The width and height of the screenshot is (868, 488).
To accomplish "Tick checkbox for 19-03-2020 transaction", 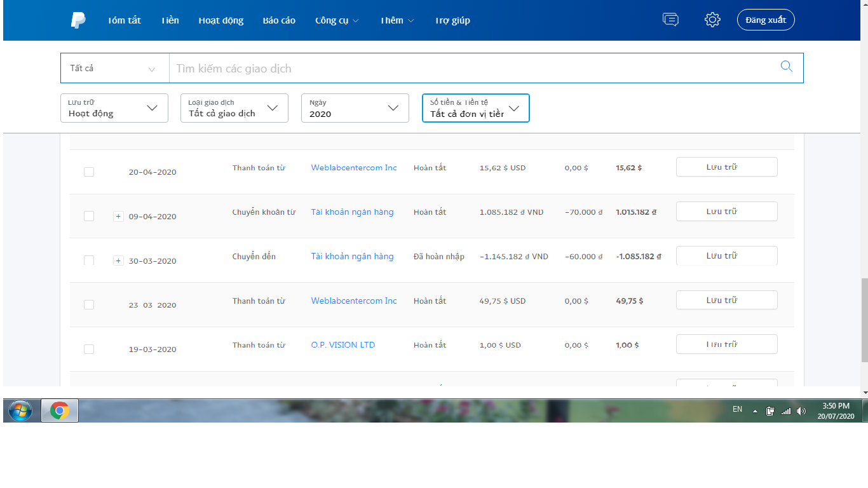I will click(89, 349).
